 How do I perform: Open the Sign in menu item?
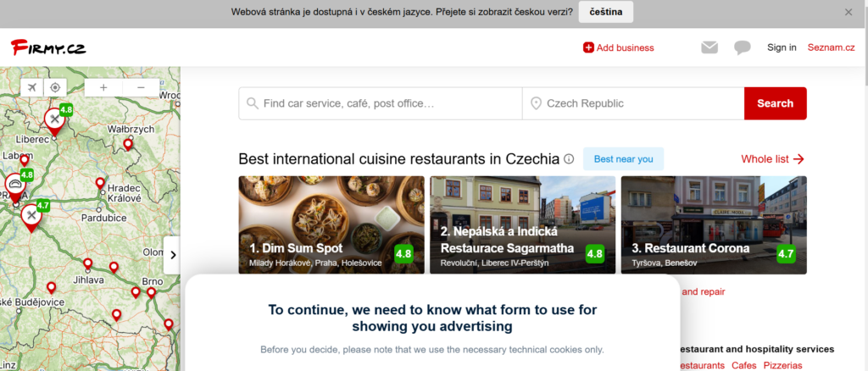[782, 47]
